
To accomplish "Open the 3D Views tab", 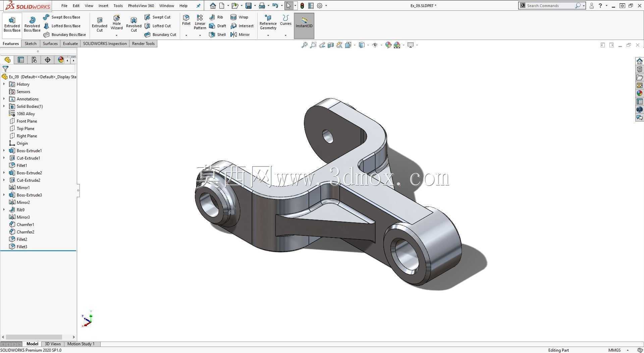I will tap(53, 344).
